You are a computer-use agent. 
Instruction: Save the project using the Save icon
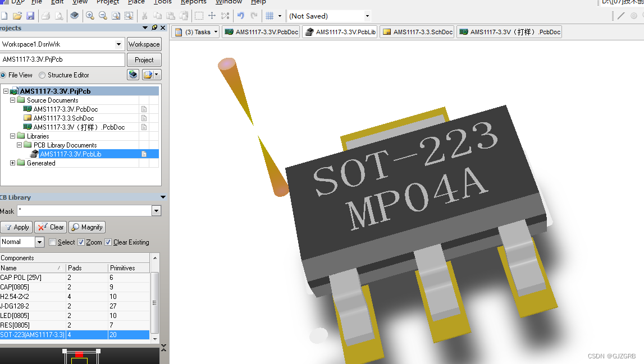pos(30,16)
